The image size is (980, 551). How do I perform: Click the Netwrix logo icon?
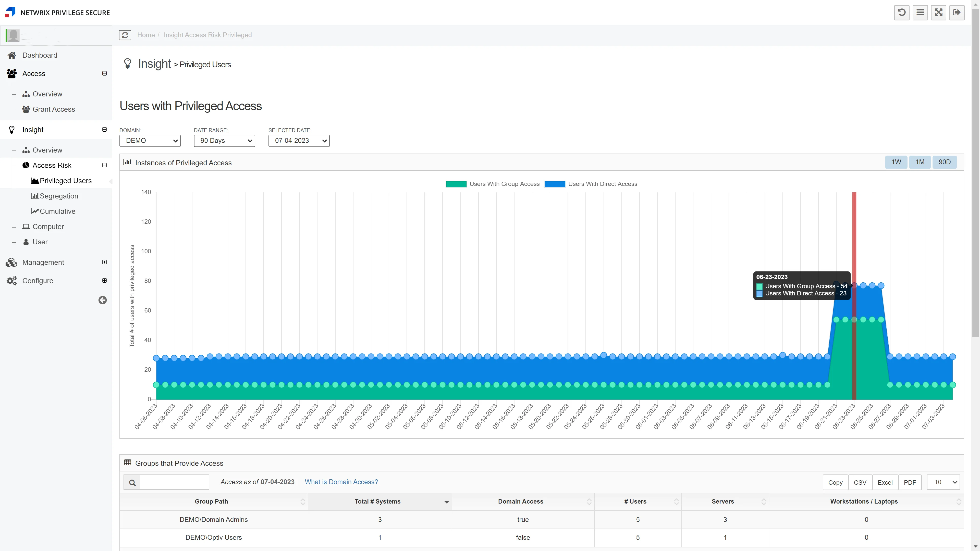tap(10, 12)
